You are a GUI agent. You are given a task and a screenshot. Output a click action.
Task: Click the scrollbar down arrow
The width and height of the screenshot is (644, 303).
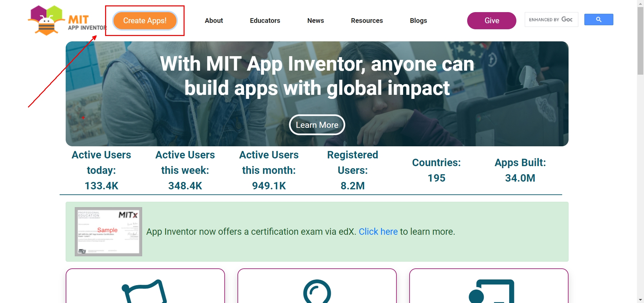[640, 300]
